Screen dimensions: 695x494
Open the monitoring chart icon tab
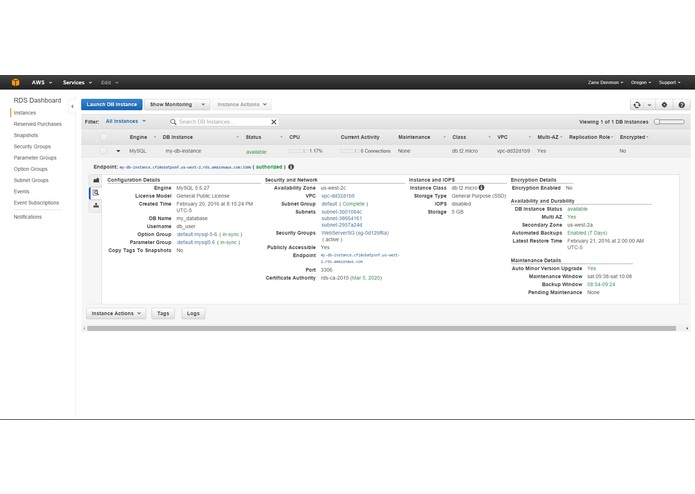96,180
